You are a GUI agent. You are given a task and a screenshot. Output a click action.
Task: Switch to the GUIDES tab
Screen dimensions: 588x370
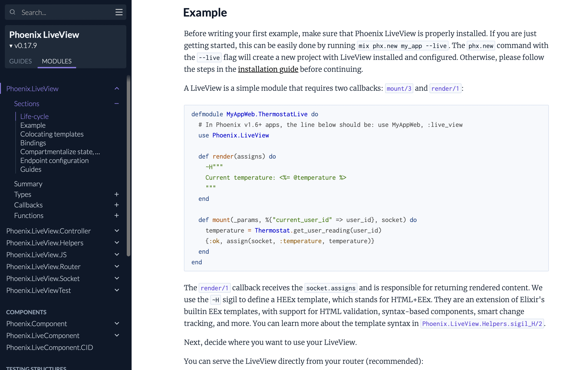click(x=20, y=61)
